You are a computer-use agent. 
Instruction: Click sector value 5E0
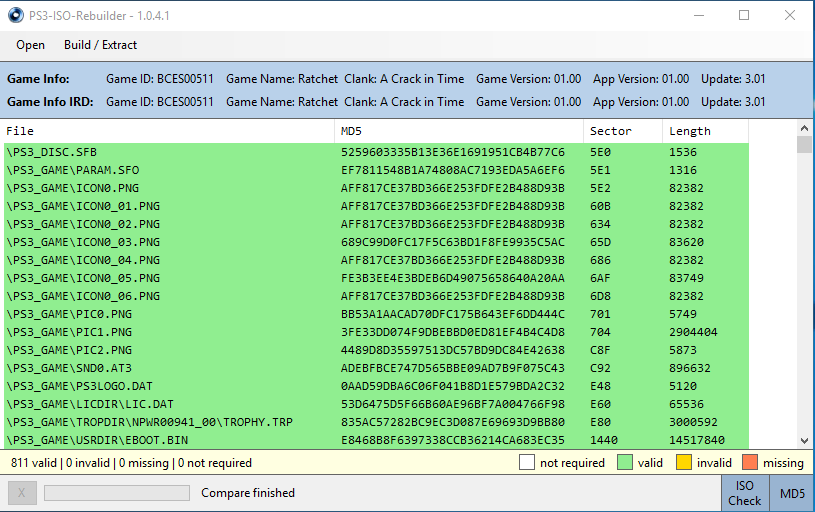[x=600, y=152]
